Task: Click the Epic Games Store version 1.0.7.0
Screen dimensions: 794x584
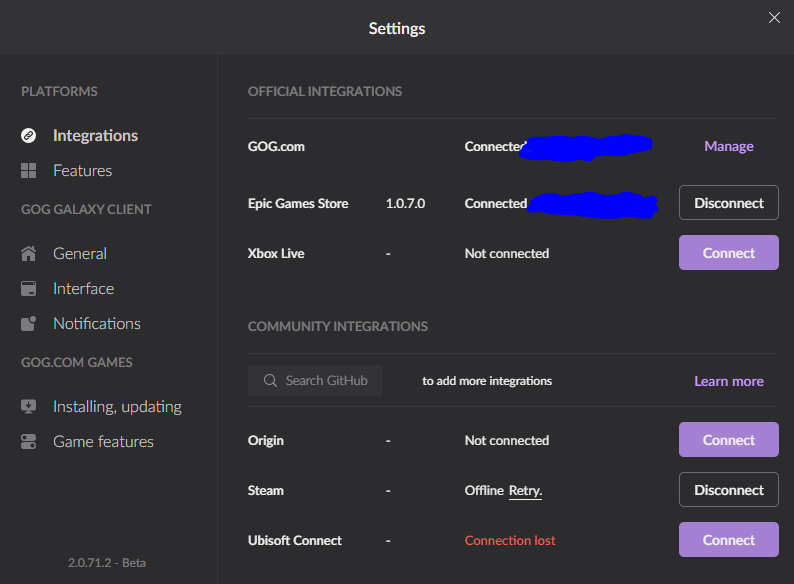Action: click(x=405, y=204)
